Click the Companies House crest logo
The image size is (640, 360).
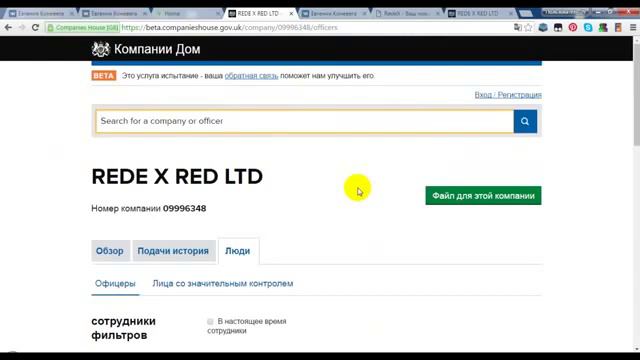100,49
